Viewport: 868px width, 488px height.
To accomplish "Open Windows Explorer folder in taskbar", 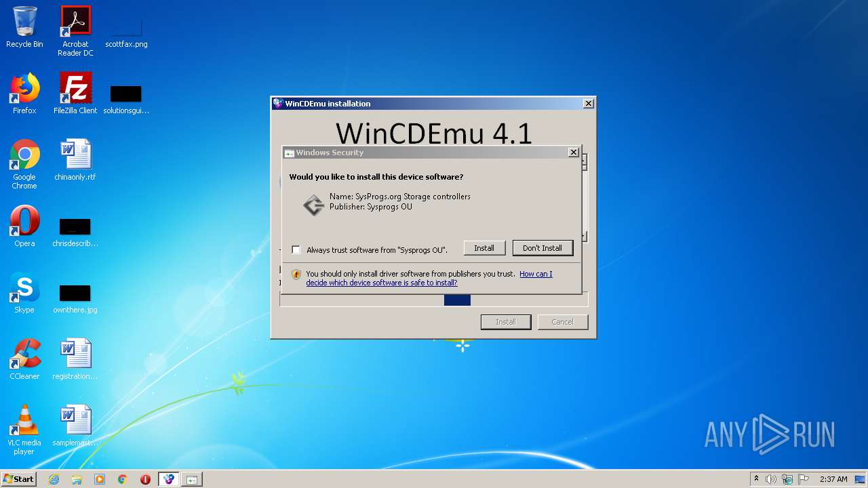I will pos(77,479).
